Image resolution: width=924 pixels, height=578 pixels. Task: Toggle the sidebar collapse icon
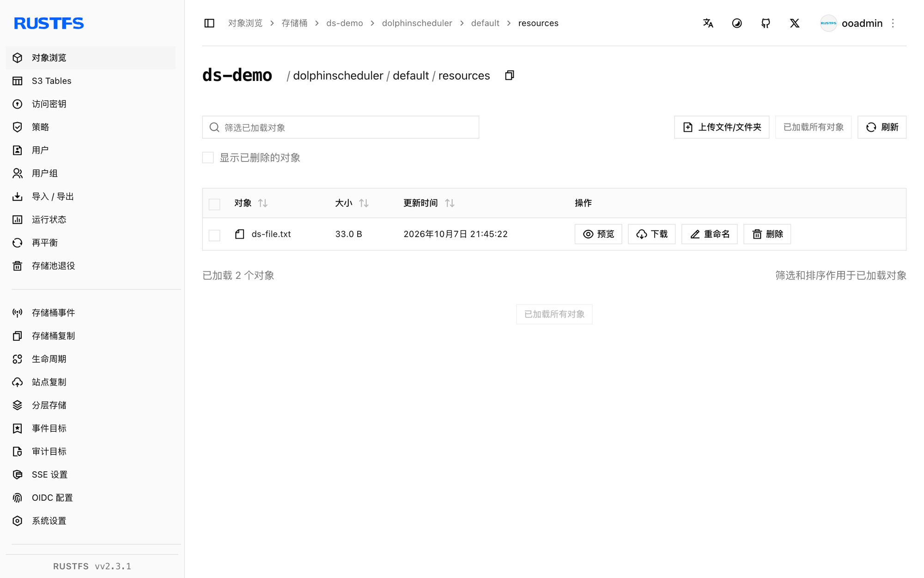point(209,23)
